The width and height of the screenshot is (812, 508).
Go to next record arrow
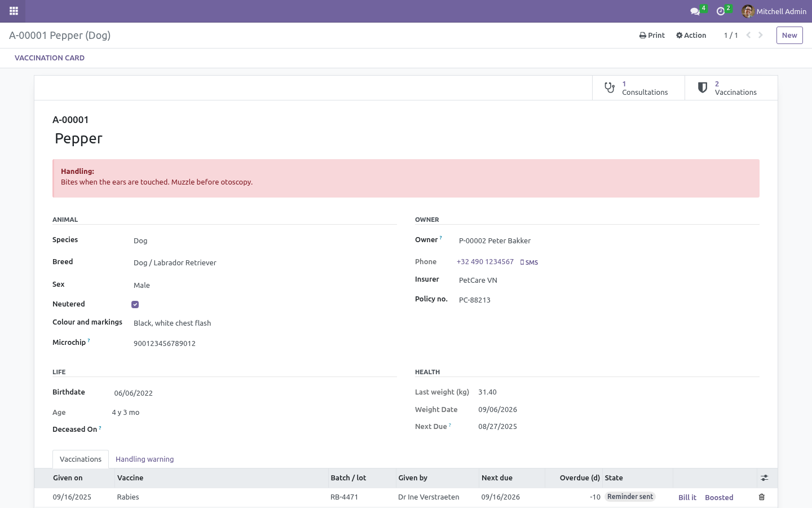(761, 35)
